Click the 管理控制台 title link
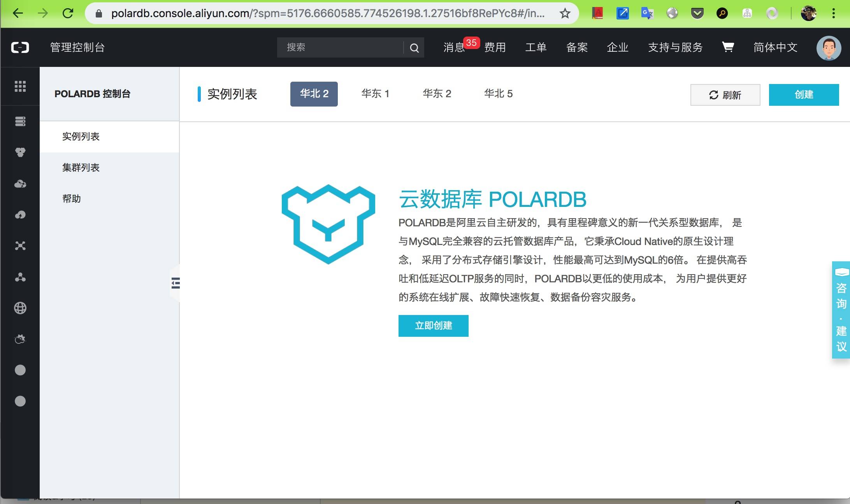850x504 pixels. pos(77,47)
